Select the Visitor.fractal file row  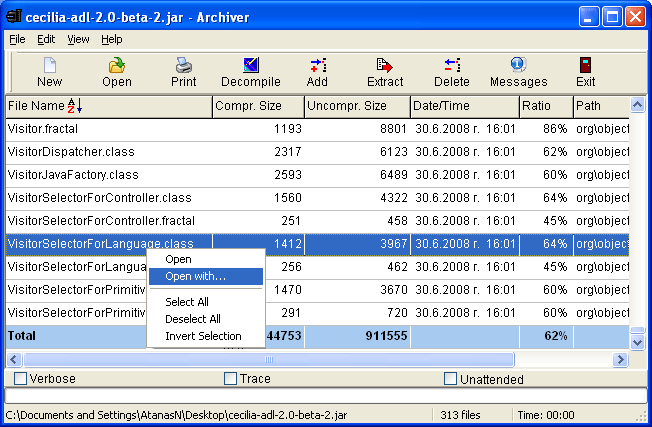click(x=317, y=129)
